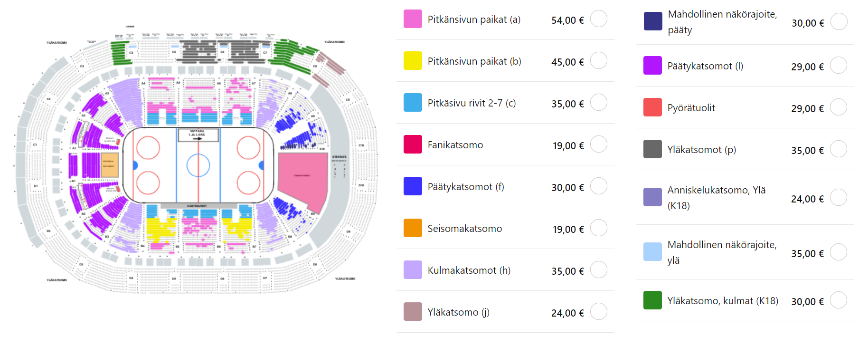Click the yellow Pitkänsivun paikat (b) swatch
868x337 pixels.
[413, 61]
